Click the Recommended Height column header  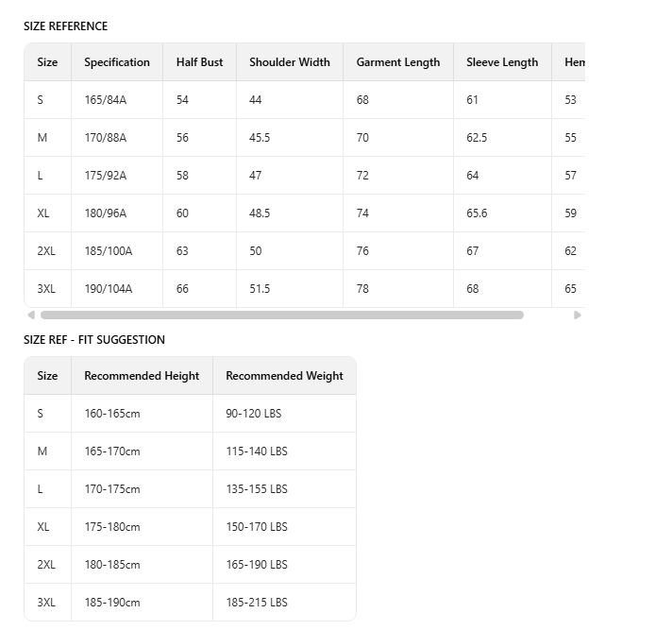click(142, 376)
